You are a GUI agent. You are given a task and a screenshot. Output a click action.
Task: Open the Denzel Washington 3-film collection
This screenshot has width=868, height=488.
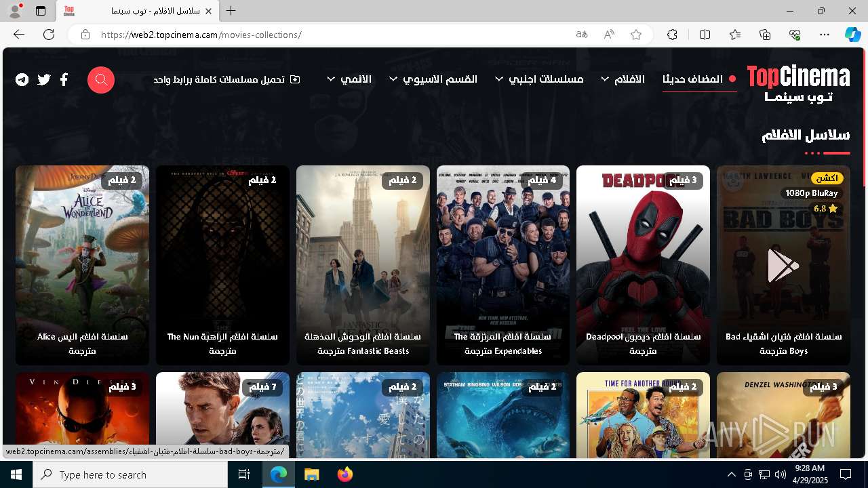pyautogui.click(x=783, y=415)
